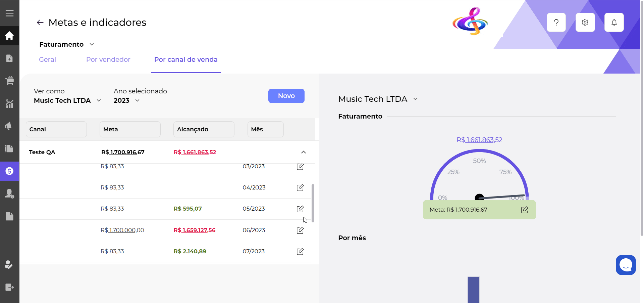Open the hamburger menu in sidebar

click(x=9, y=13)
